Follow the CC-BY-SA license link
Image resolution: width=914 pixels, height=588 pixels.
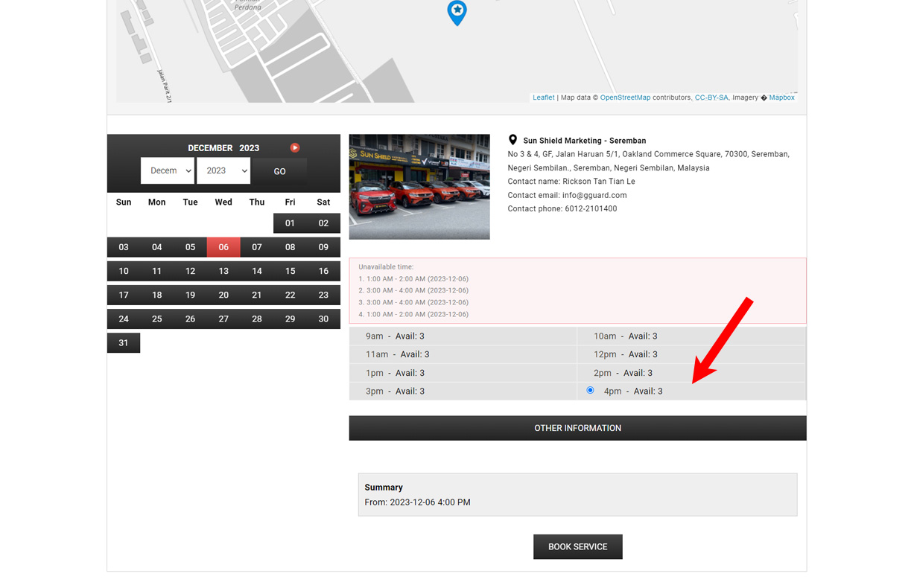tap(711, 98)
